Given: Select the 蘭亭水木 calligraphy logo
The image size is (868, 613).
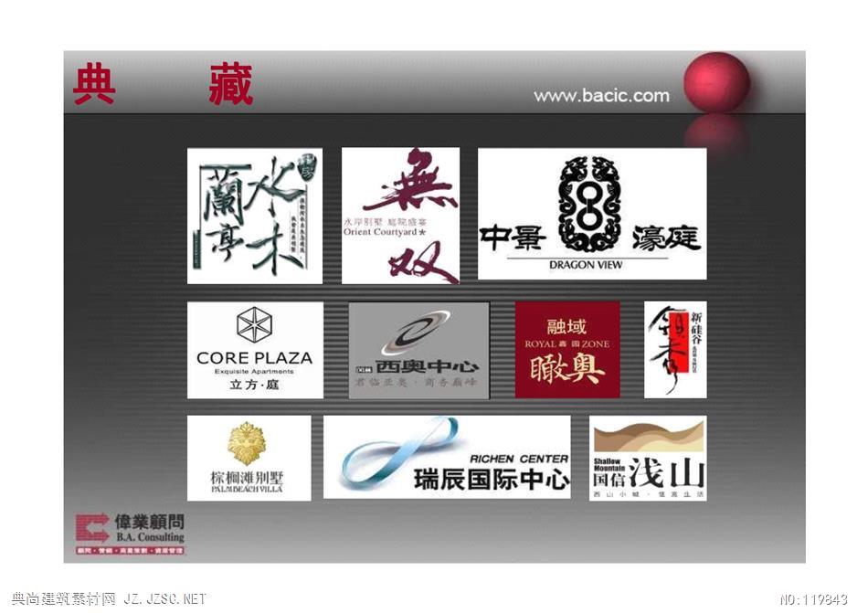Looking at the screenshot, I should coord(255,216).
